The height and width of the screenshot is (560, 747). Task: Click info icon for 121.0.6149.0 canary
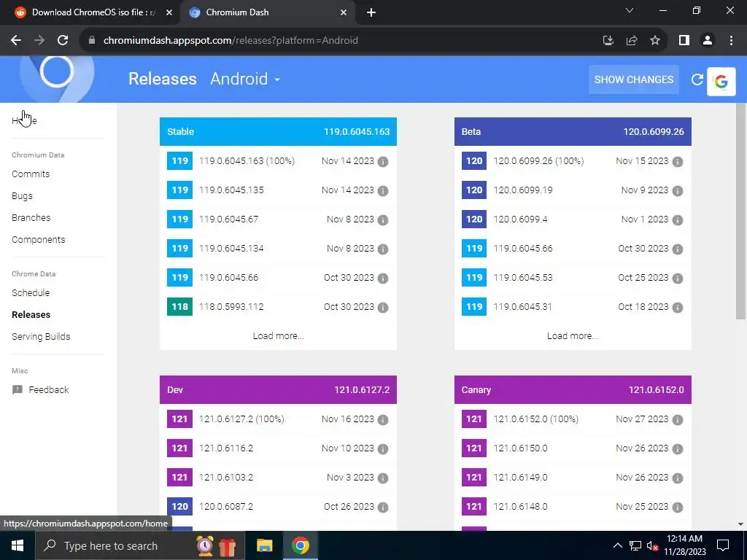pos(678,478)
